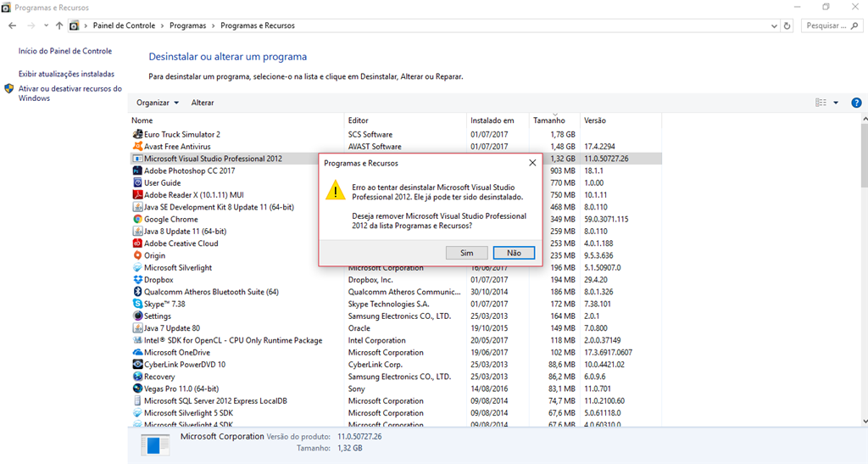This screenshot has width=868, height=464.
Task: Click the Dropbox icon in list
Action: click(x=137, y=280)
